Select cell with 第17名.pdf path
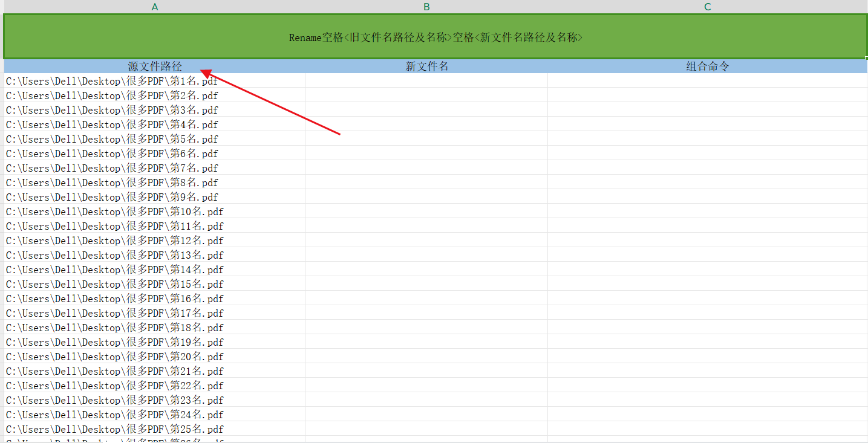This screenshot has height=443, width=868. click(x=155, y=312)
